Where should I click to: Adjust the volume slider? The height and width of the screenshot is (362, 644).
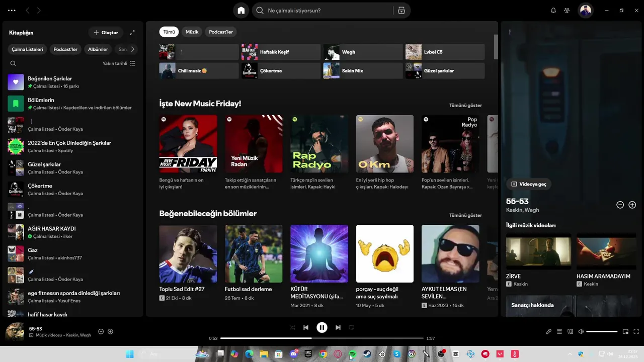pyautogui.click(x=602, y=331)
